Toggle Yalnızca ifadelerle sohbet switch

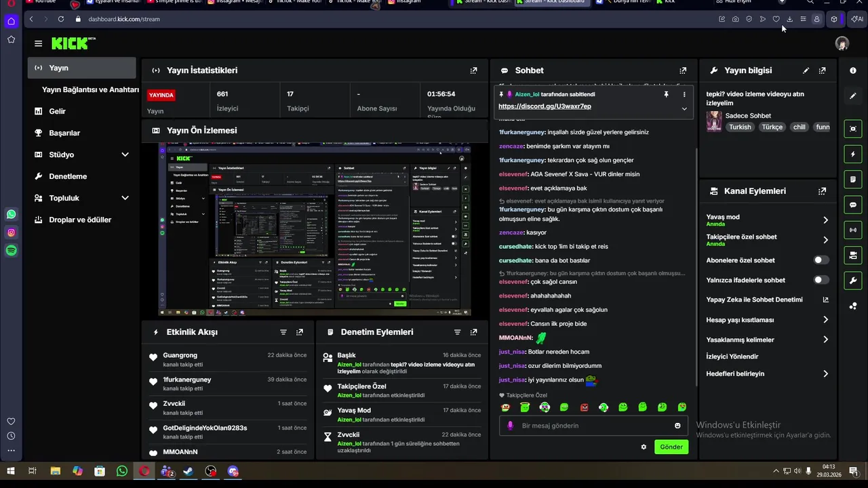821,280
